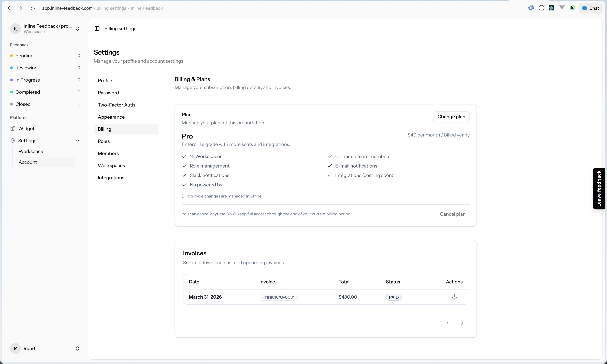The height and width of the screenshot is (364, 607).
Task: Click the workspace avatar icon
Action: pos(16,29)
